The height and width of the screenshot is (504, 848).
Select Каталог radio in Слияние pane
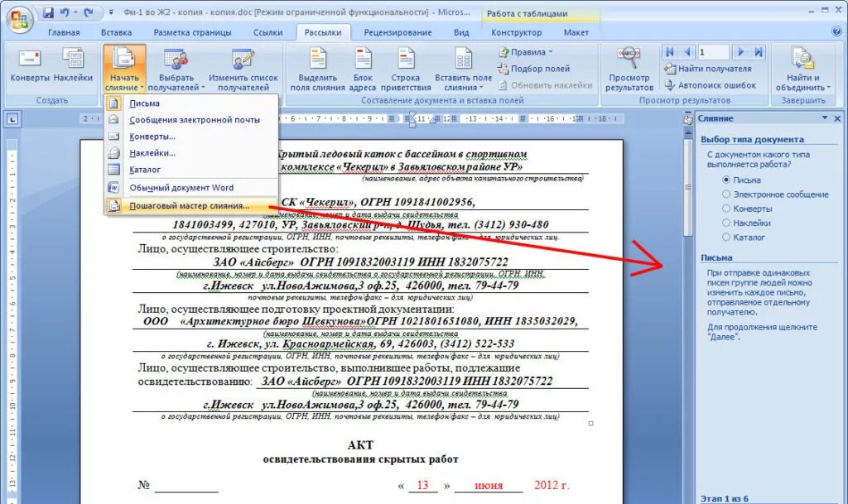tap(726, 238)
